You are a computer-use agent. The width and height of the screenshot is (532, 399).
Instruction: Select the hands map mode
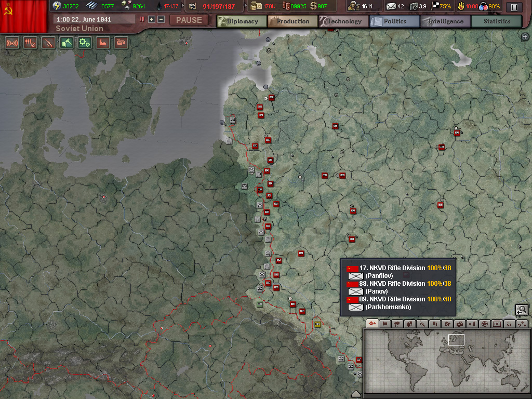(510, 324)
